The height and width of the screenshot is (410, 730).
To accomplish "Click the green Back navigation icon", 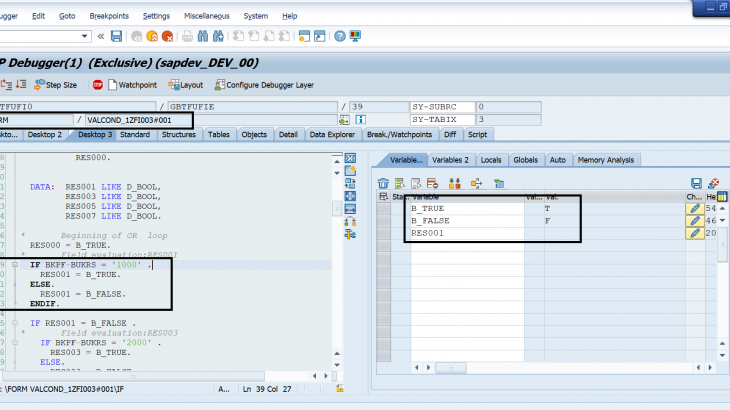I will click(136, 36).
